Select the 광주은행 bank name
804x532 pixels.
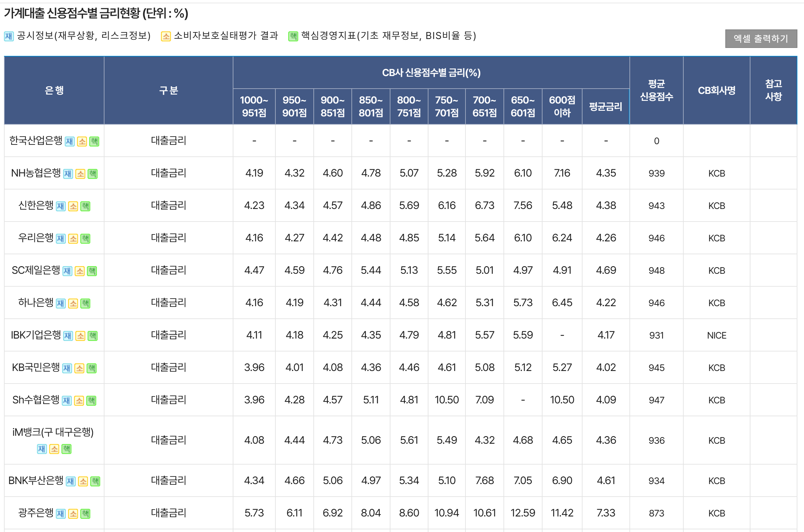pos(36,513)
